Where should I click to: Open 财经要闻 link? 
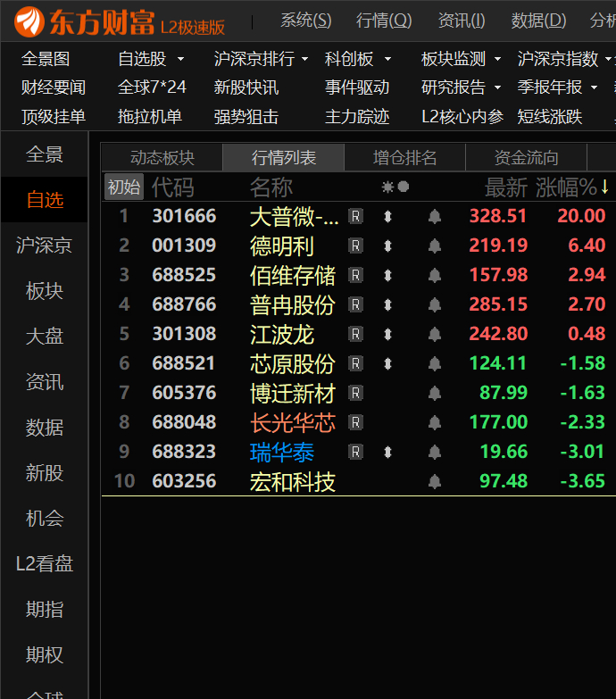54,87
